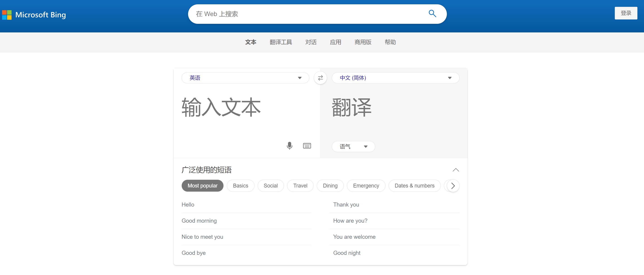Image resolution: width=644 pixels, height=275 pixels.
Task: Select the Emergency phrase category
Action: click(x=366, y=185)
